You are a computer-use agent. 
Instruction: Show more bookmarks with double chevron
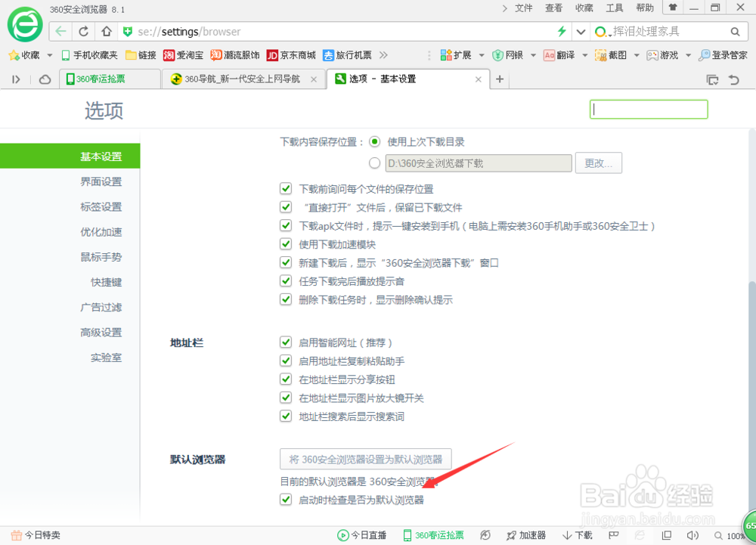click(383, 55)
